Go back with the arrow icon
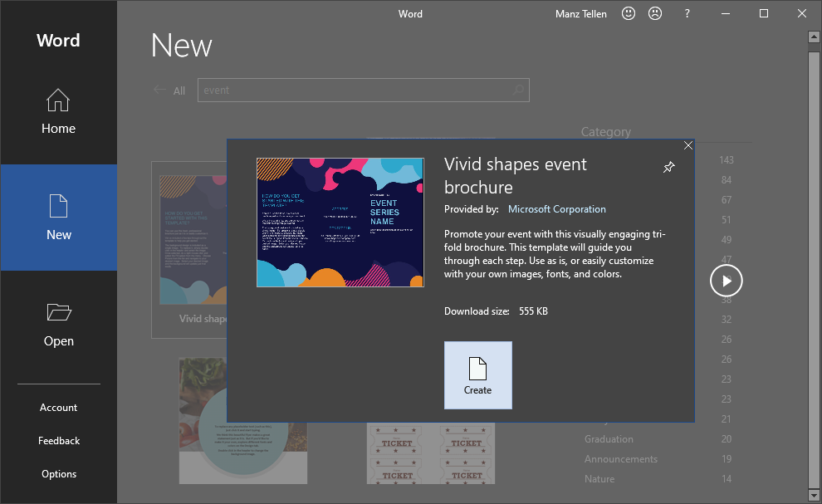 pos(159,90)
